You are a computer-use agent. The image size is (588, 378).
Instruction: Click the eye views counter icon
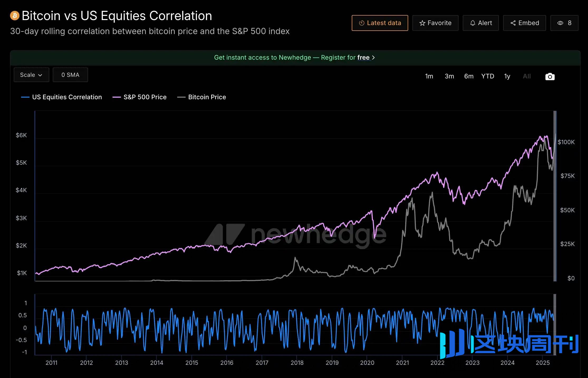pos(560,23)
